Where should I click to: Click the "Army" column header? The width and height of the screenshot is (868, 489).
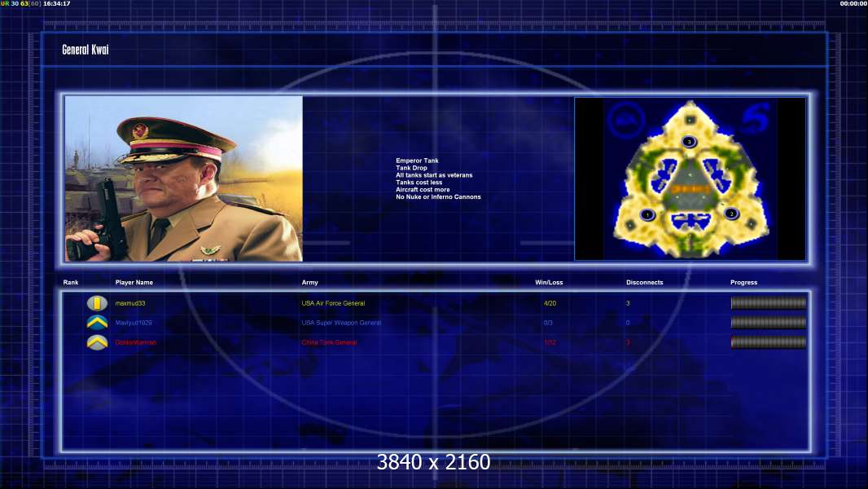310,283
